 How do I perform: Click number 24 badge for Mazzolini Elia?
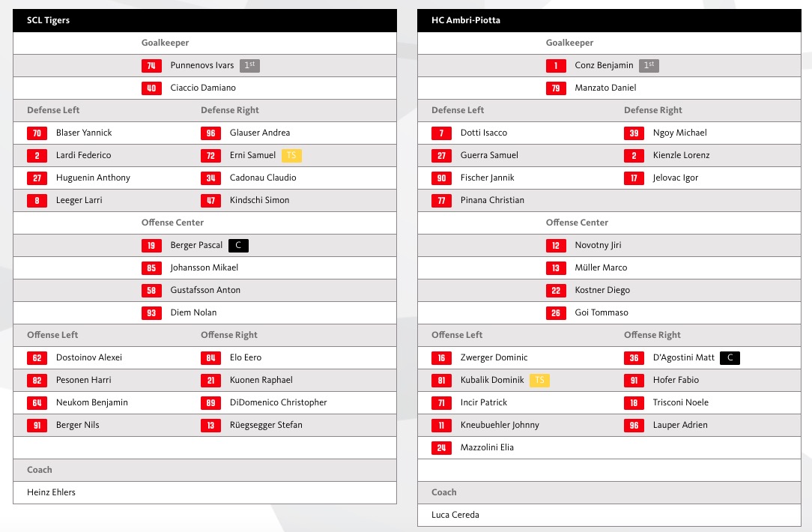click(x=441, y=448)
